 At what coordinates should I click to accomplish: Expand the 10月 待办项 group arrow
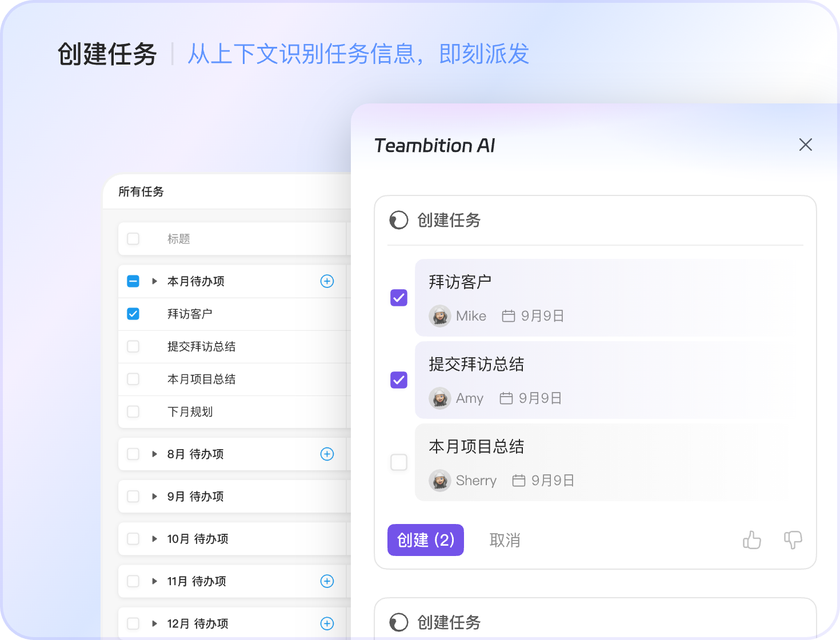[x=154, y=538]
